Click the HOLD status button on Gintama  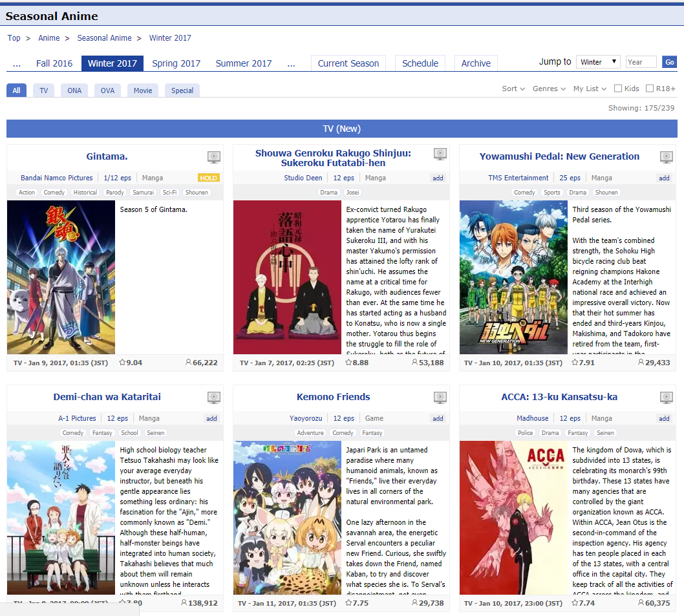click(x=209, y=178)
